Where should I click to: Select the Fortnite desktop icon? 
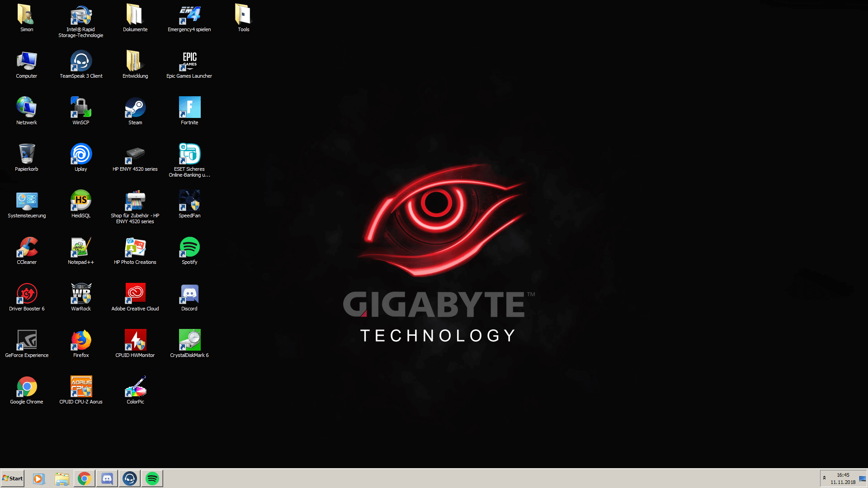tap(189, 108)
